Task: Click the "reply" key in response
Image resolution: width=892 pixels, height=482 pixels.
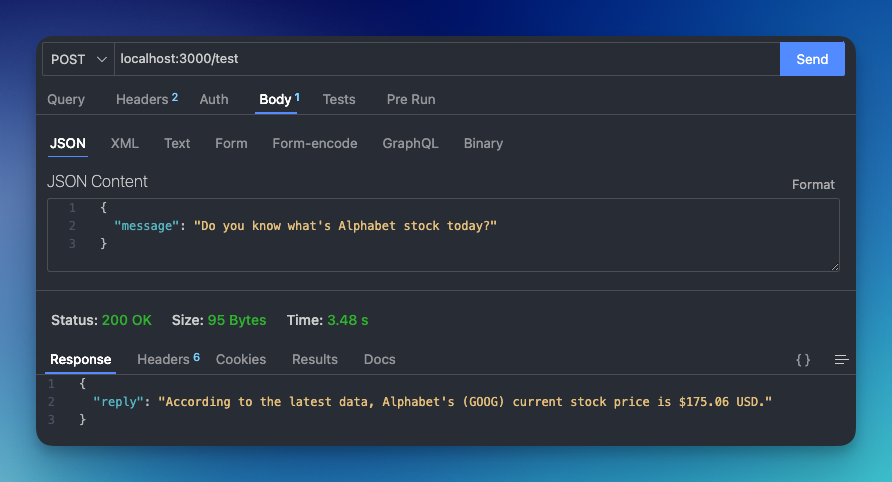Action: (x=118, y=402)
